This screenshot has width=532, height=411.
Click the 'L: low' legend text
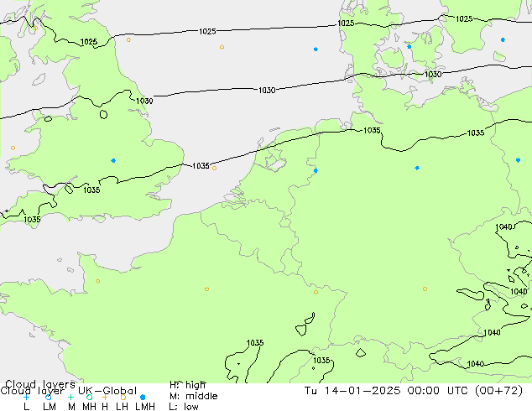[x=184, y=407]
